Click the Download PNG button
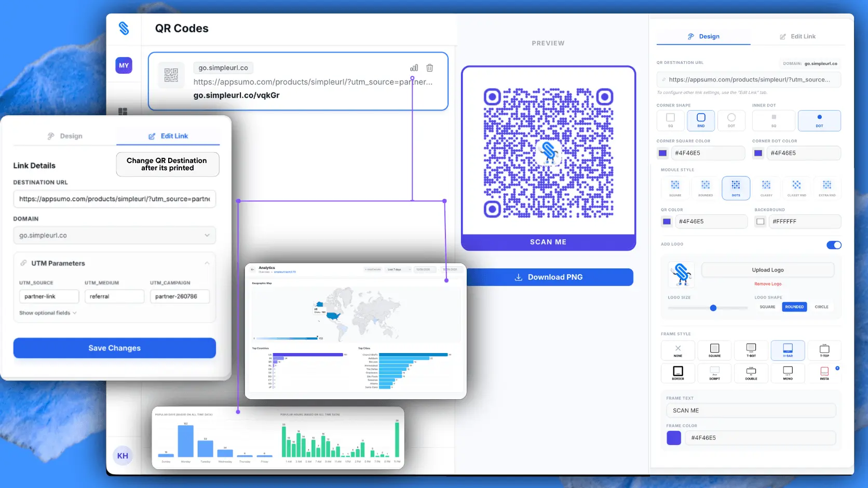 548,277
